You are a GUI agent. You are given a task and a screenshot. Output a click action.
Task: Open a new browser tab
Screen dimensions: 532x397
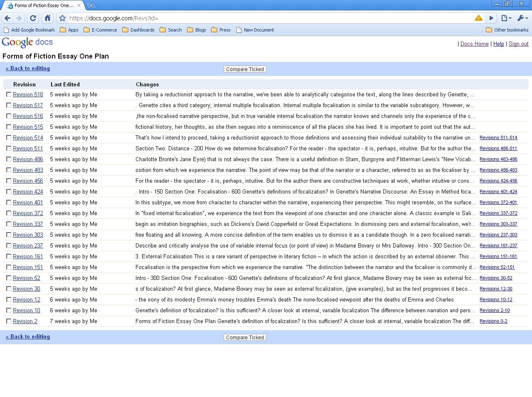[91, 5]
